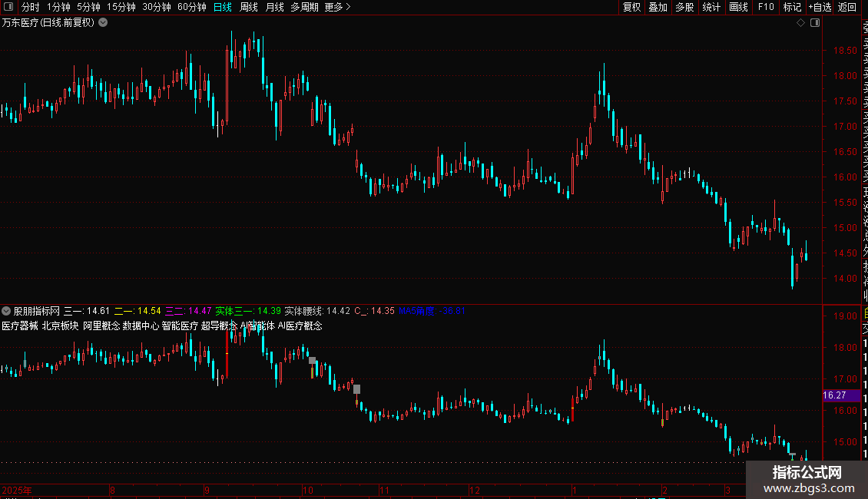Viewport: 868px width, 499px height.
Task: Click the 标记 mark button
Action: pos(792,7)
